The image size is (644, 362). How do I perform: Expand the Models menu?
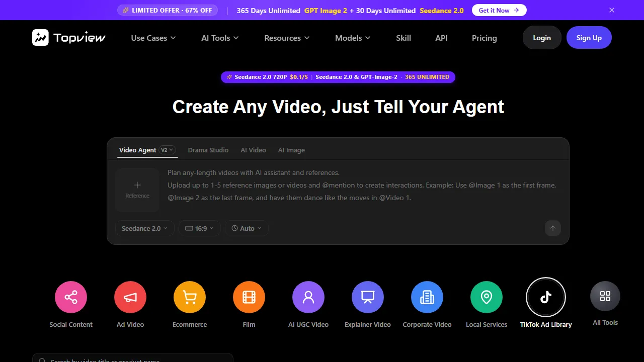[x=353, y=38]
